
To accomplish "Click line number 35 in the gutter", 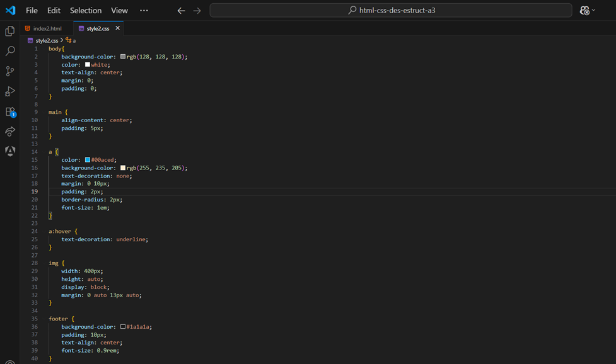I will pyautogui.click(x=35, y=319).
